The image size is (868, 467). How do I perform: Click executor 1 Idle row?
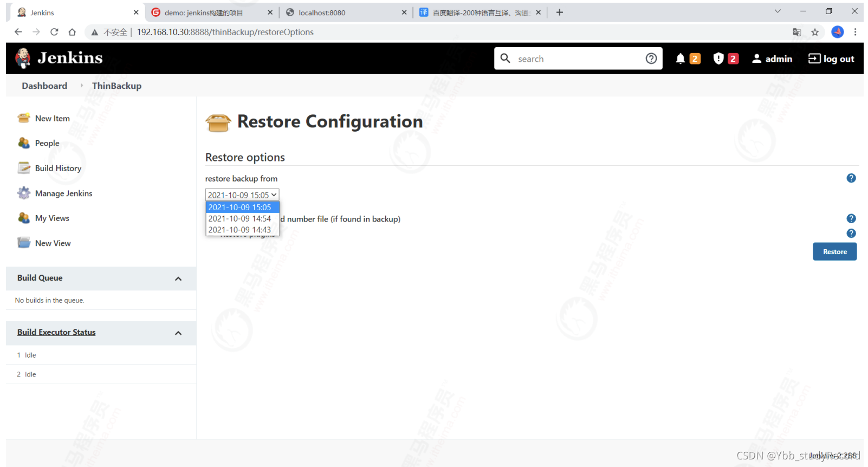(x=101, y=355)
